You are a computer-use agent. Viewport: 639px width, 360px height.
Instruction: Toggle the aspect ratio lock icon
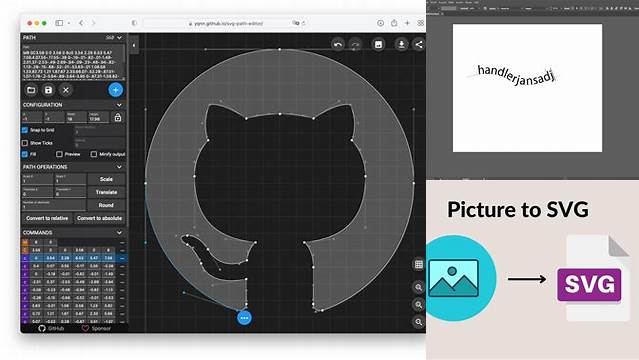118,117
